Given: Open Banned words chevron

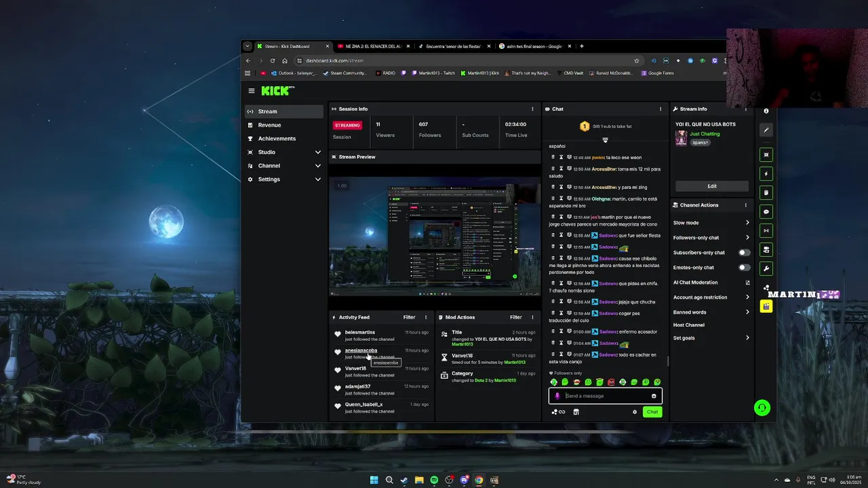Looking at the screenshot, I should pos(747,312).
